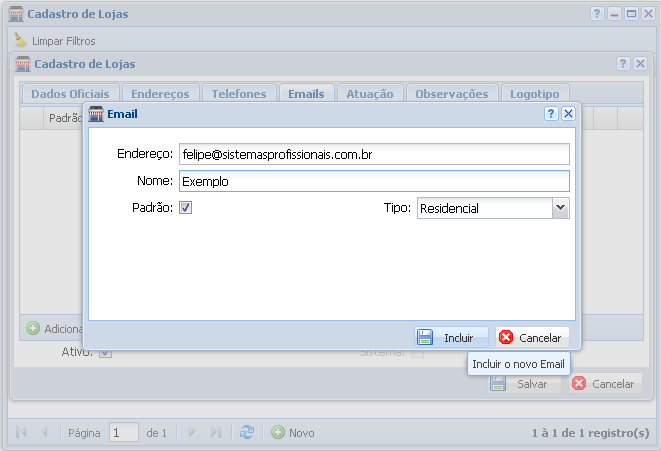Click the page number input field
Viewport: 661px width, 451px height.
124,433
